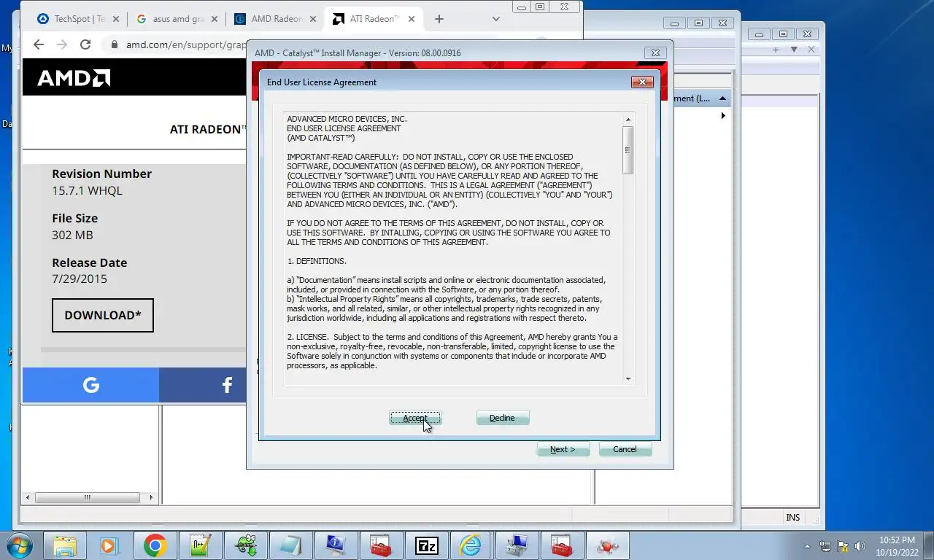Share via the Facebook f button

pos(227,385)
